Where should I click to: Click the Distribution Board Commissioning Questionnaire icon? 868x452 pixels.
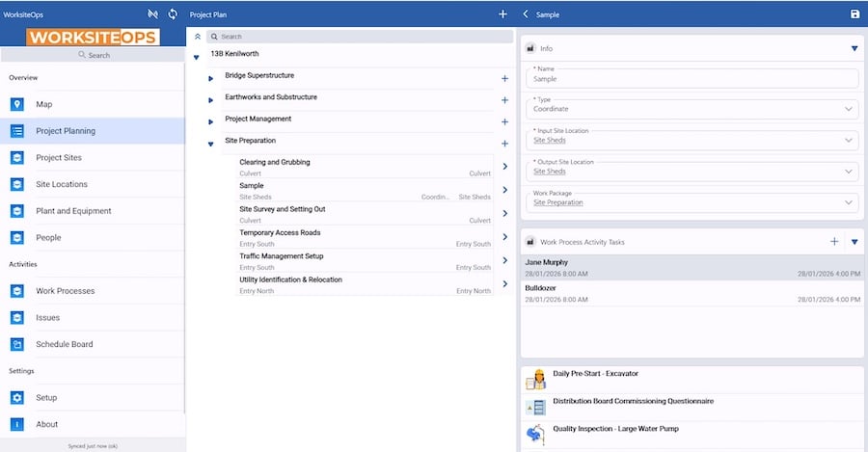coord(535,408)
